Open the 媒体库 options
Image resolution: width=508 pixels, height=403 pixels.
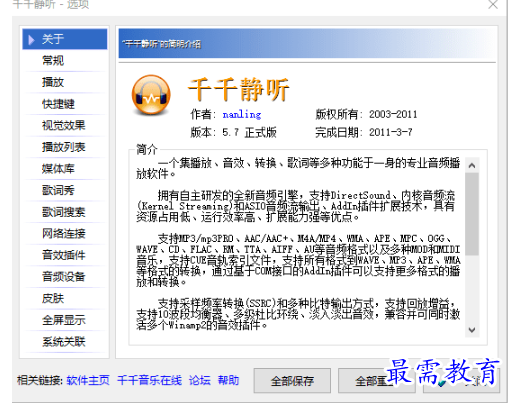[65, 169]
